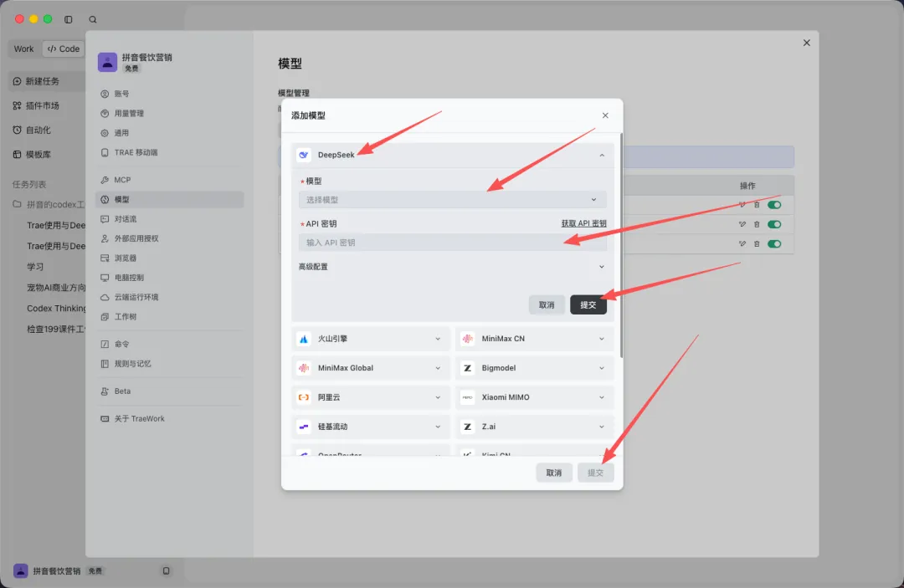Click the 火山引擎 provider logo
904x588 pixels.
click(x=304, y=339)
